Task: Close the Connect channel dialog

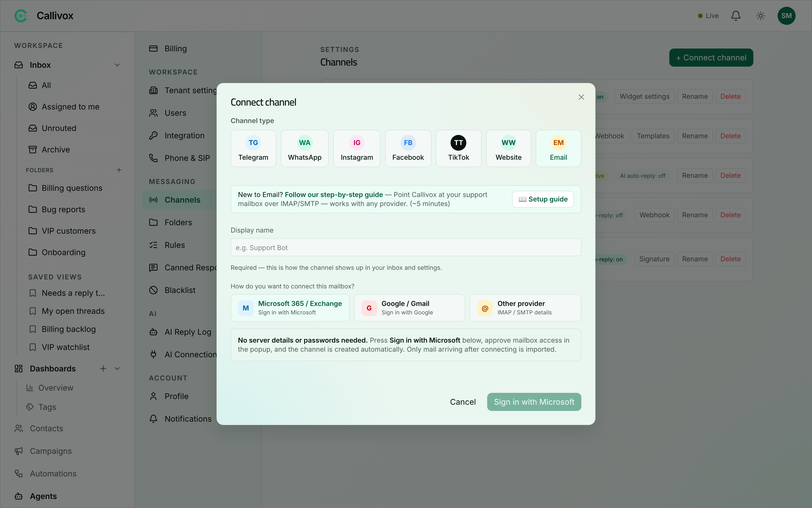Action: coord(581,97)
